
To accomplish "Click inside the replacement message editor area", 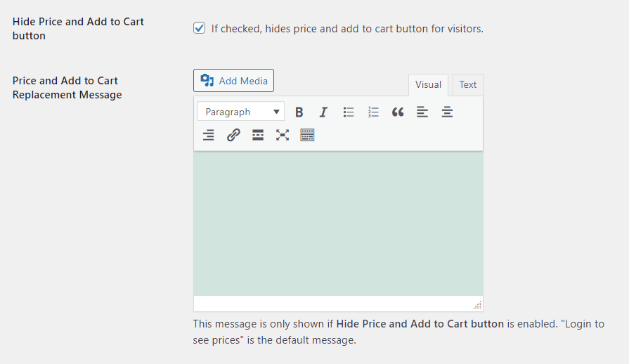I will pyautogui.click(x=338, y=223).
